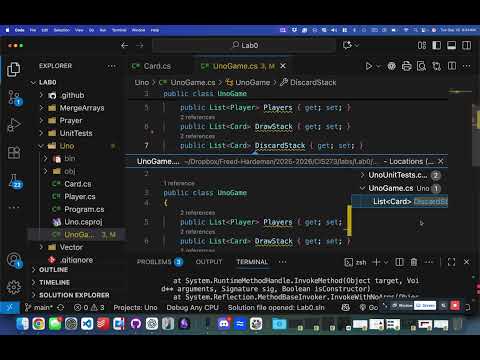Click the main branch status bar item
This screenshot has width=480, height=360.
coord(39,307)
